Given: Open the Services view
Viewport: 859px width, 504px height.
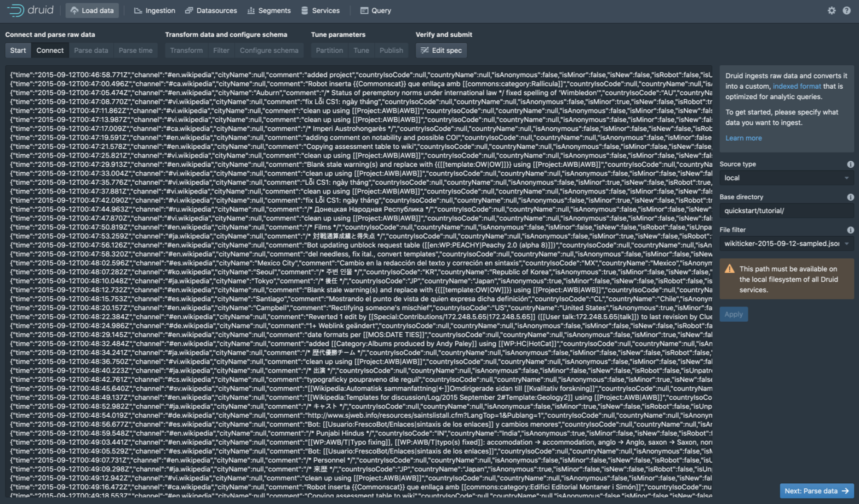Looking at the screenshot, I should coord(321,11).
